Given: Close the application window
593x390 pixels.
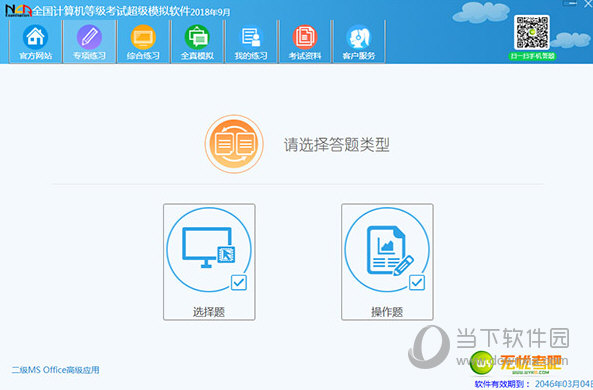Looking at the screenshot, I should 588,3.
